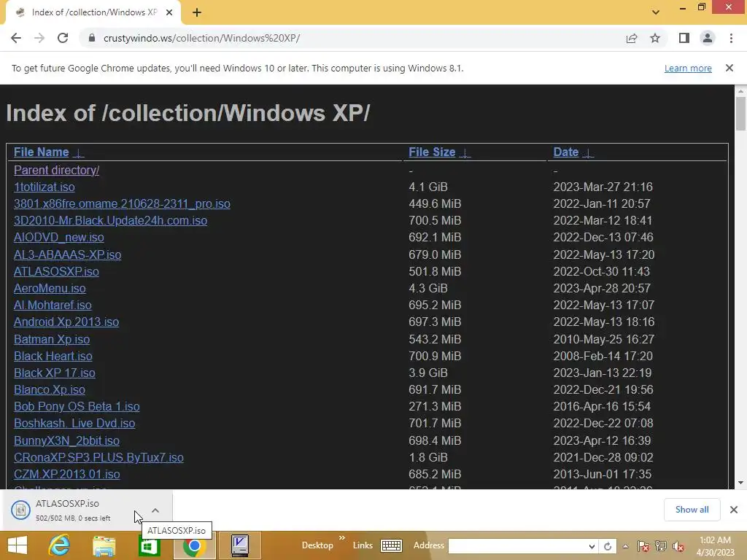Click the page vertical scrollbar
747x560 pixels.
(x=740, y=113)
